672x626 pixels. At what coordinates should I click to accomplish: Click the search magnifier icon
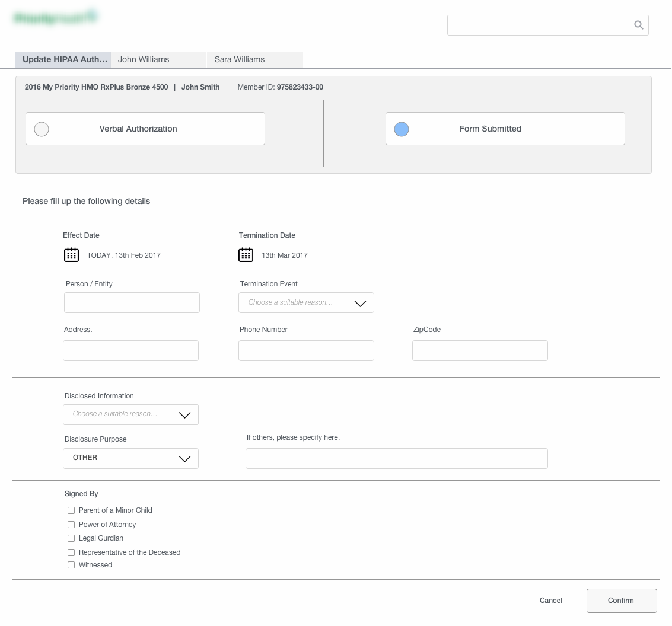(x=638, y=25)
